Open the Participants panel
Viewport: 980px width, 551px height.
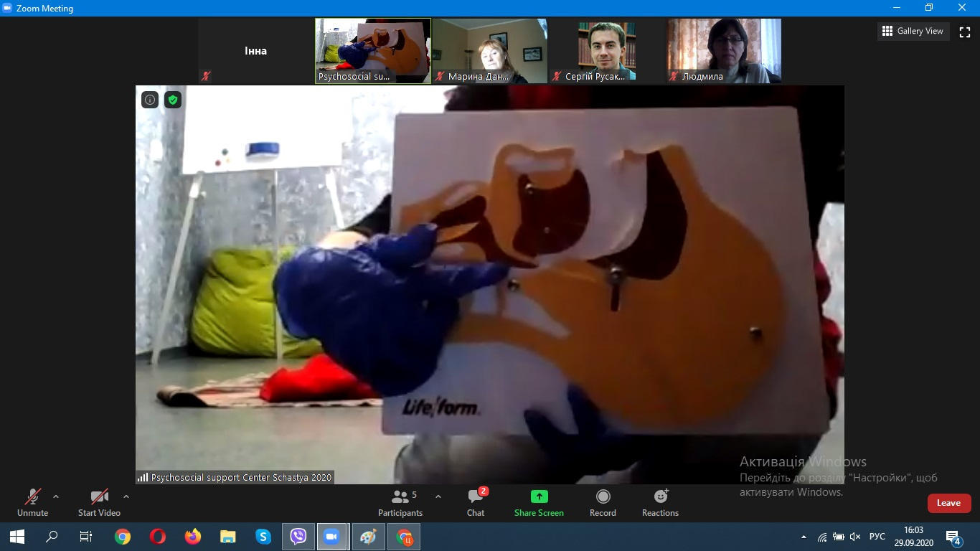[400, 502]
